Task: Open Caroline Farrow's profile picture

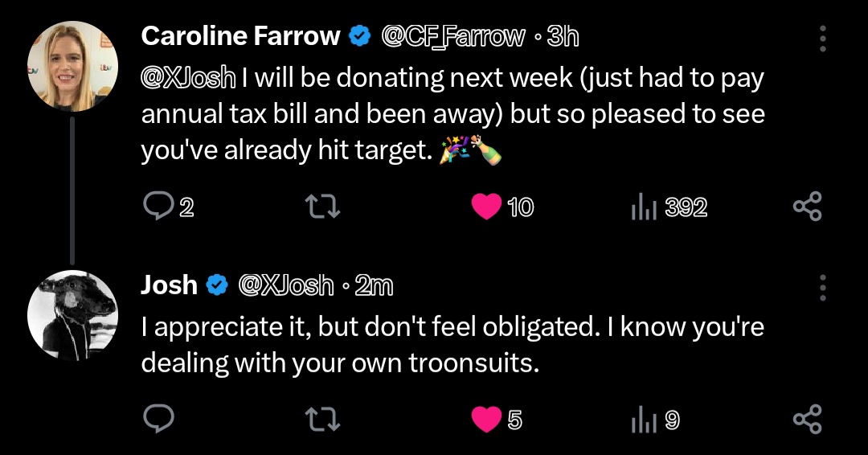Action: 72,67
